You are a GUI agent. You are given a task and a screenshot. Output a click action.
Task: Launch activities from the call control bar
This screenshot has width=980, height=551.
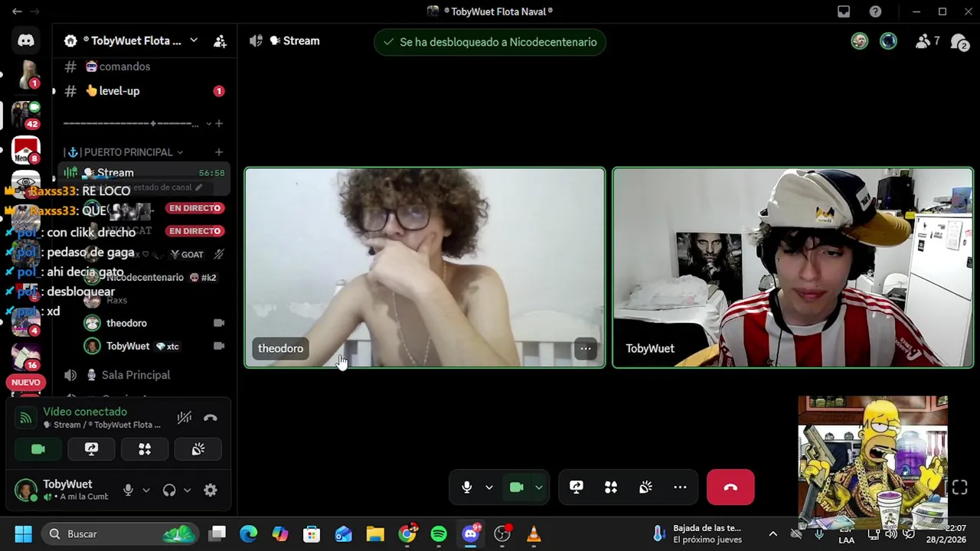point(611,487)
